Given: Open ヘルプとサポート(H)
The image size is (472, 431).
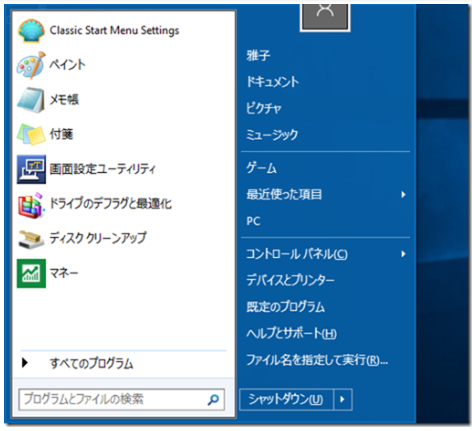Looking at the screenshot, I should click(291, 333).
